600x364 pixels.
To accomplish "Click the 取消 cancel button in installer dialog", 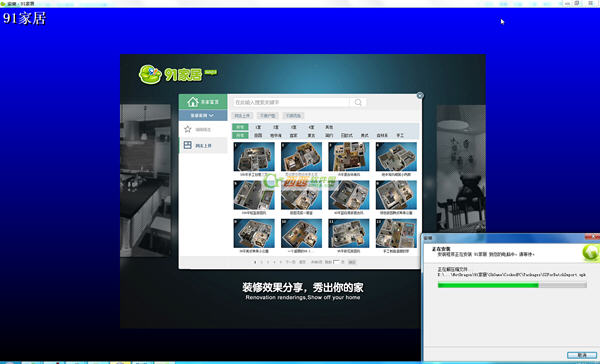I will (x=581, y=355).
